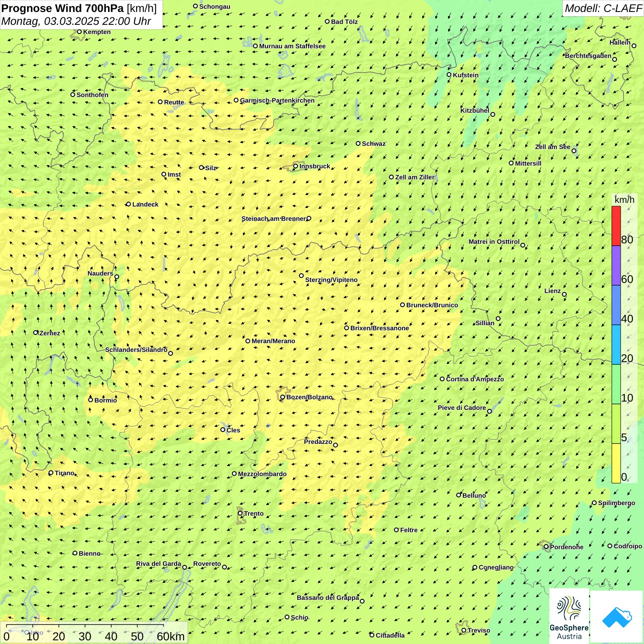Click the Bruneck/Brunico location circle

tap(402, 305)
